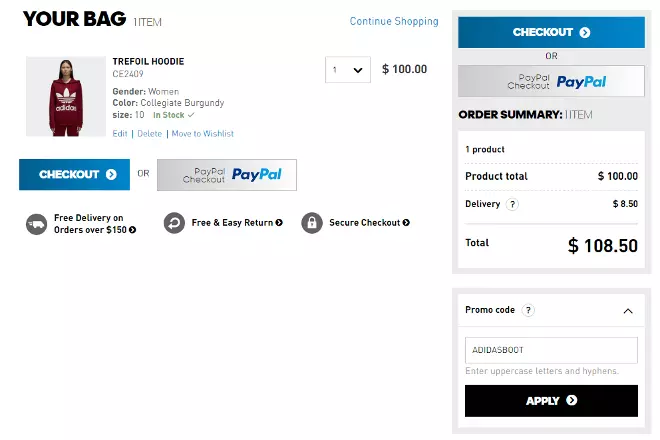Image resolution: width=660 pixels, height=440 pixels.
Task: Click the Free & Easy Return icon
Action: pos(174,223)
